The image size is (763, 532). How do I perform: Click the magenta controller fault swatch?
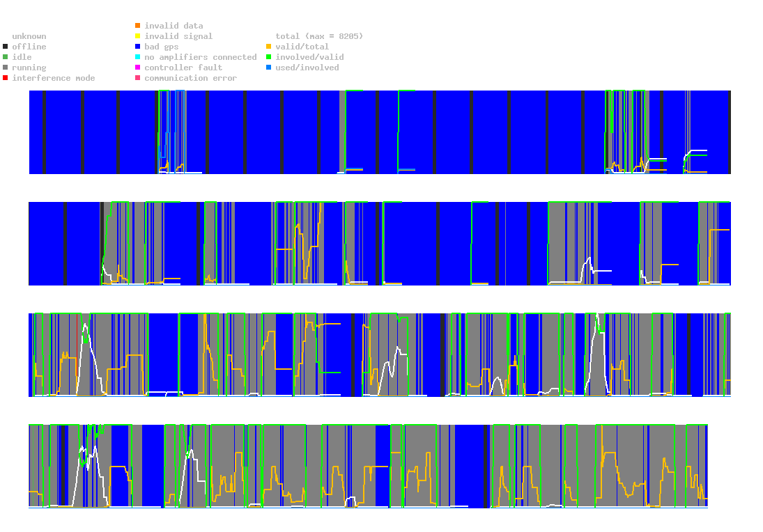point(137,68)
